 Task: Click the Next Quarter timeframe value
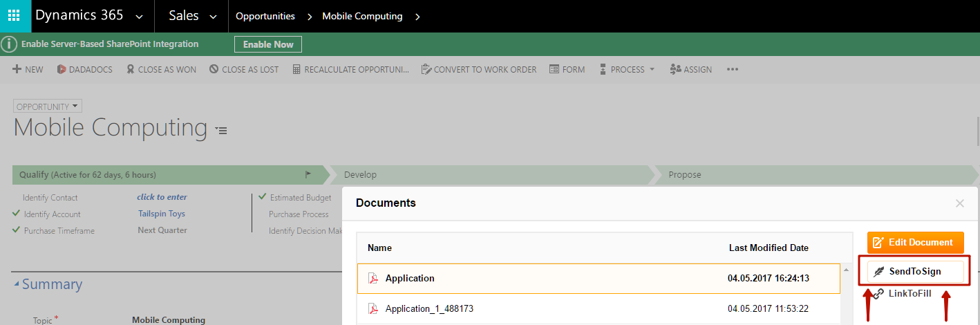coord(162,230)
